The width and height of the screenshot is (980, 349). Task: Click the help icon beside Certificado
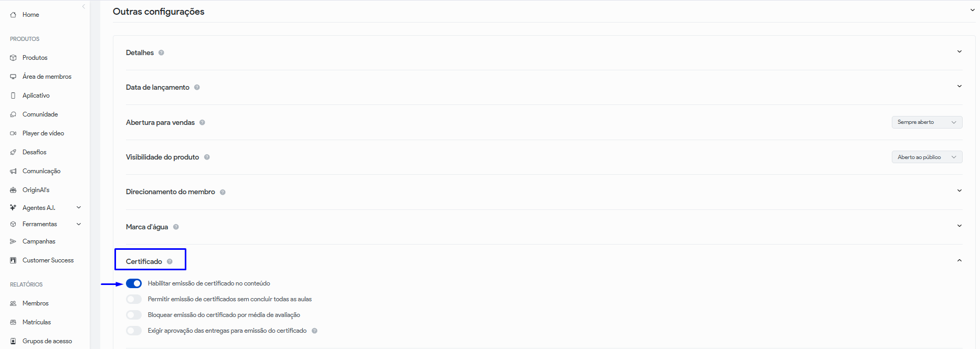tap(170, 261)
